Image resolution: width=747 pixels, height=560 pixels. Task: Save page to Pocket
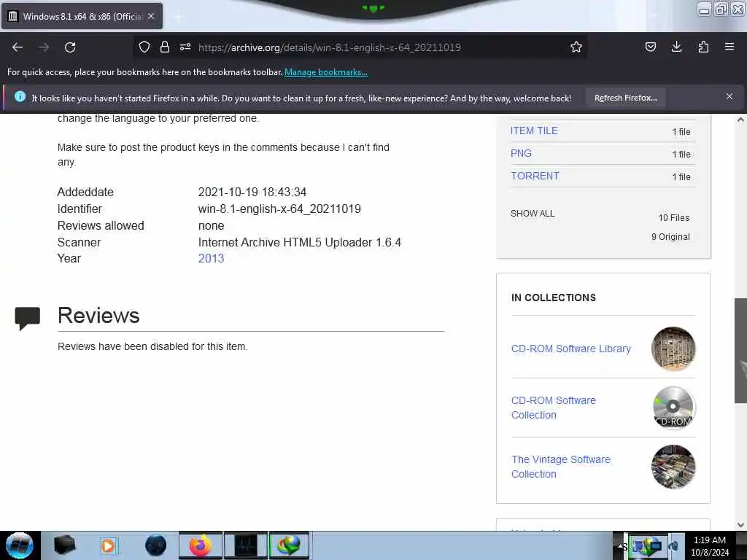650,47
